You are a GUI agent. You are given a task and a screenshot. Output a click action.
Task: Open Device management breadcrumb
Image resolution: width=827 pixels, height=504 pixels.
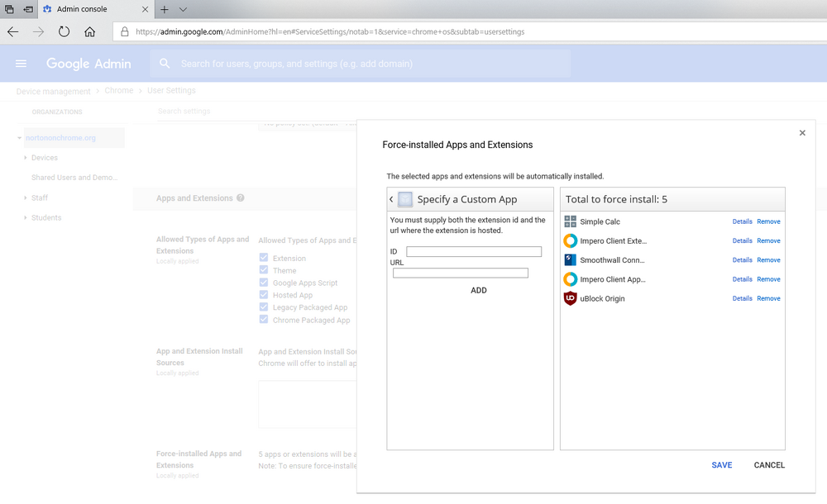pos(53,91)
